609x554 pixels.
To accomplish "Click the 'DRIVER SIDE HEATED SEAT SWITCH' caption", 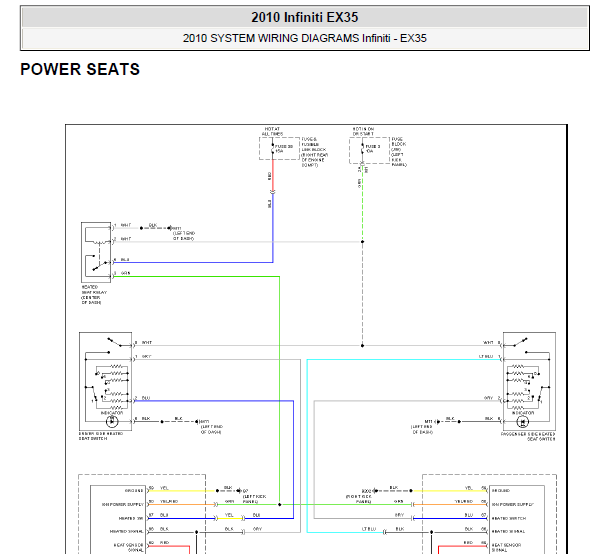I will (101, 436).
